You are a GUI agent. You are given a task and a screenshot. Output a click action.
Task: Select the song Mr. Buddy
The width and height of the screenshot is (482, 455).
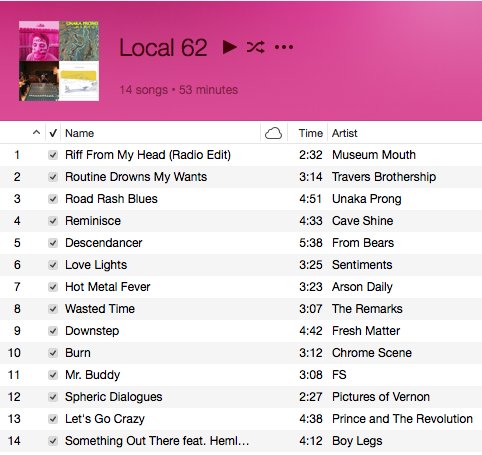point(92,375)
